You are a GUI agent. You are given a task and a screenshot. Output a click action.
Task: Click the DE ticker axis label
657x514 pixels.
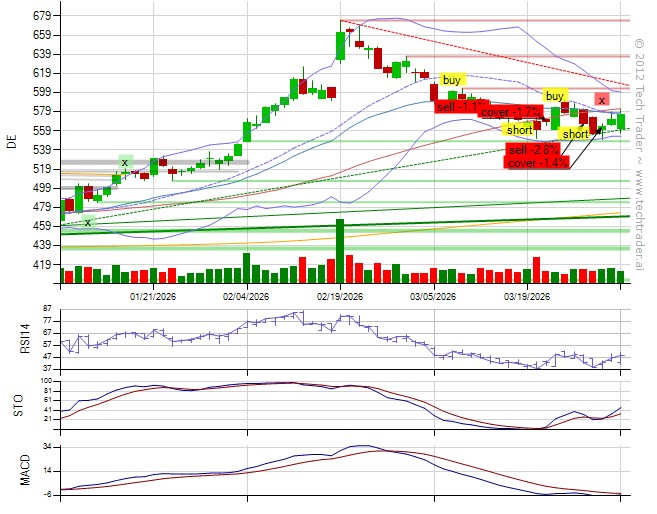pyautogui.click(x=12, y=140)
